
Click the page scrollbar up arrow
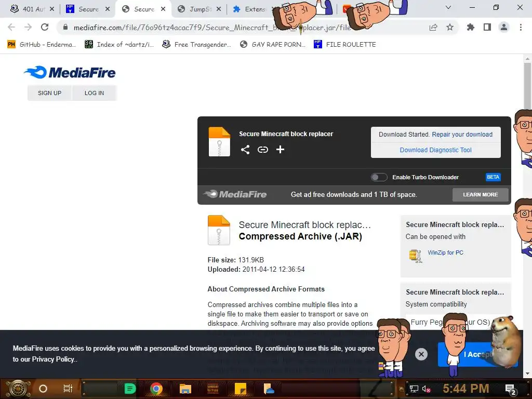(527, 58)
